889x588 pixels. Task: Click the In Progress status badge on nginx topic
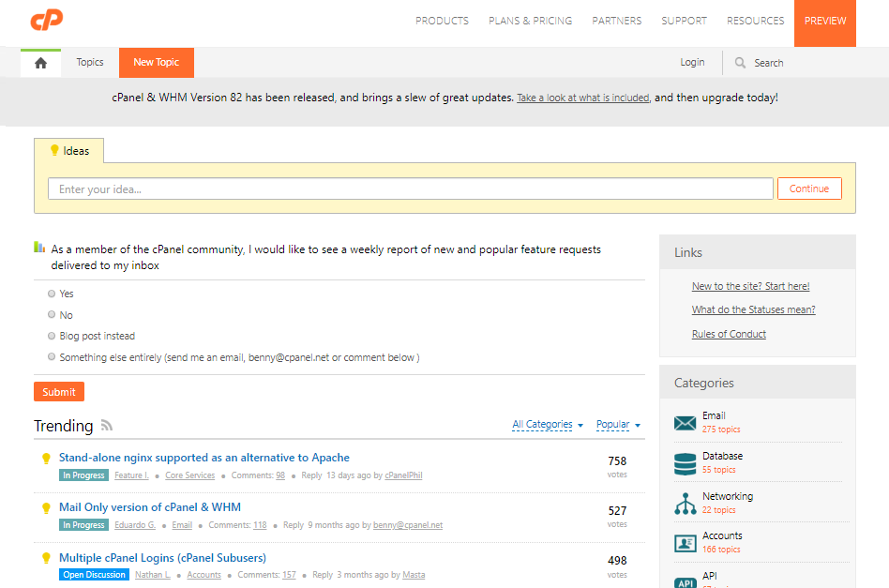[x=83, y=475]
